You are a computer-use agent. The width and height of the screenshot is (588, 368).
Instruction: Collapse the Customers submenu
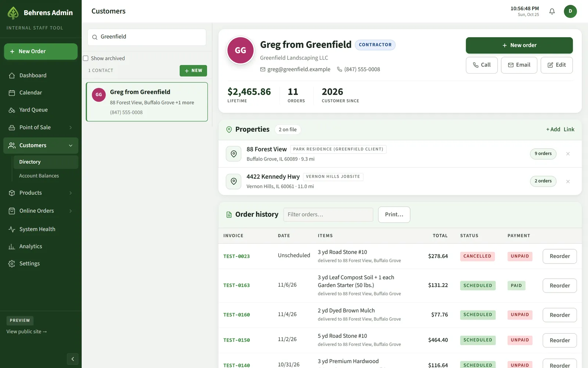pyautogui.click(x=71, y=145)
